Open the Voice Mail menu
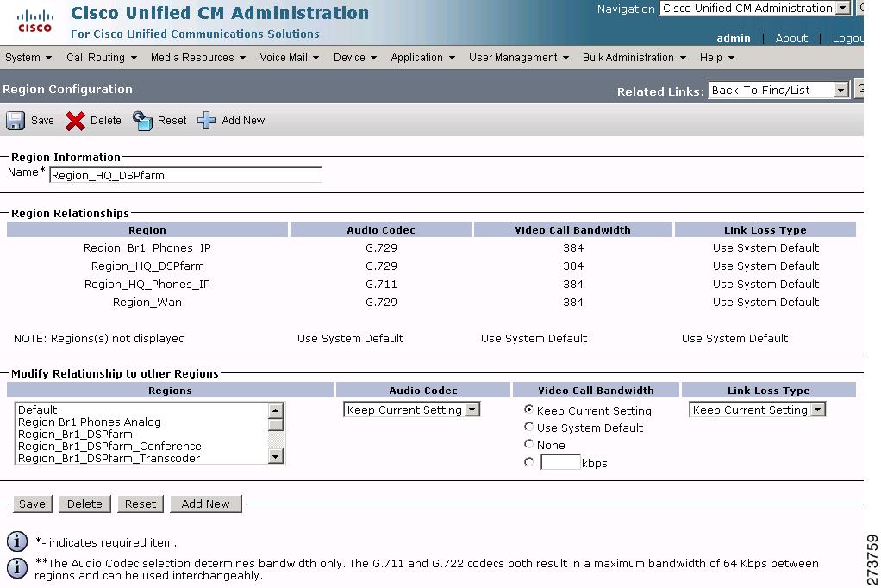 [289, 58]
